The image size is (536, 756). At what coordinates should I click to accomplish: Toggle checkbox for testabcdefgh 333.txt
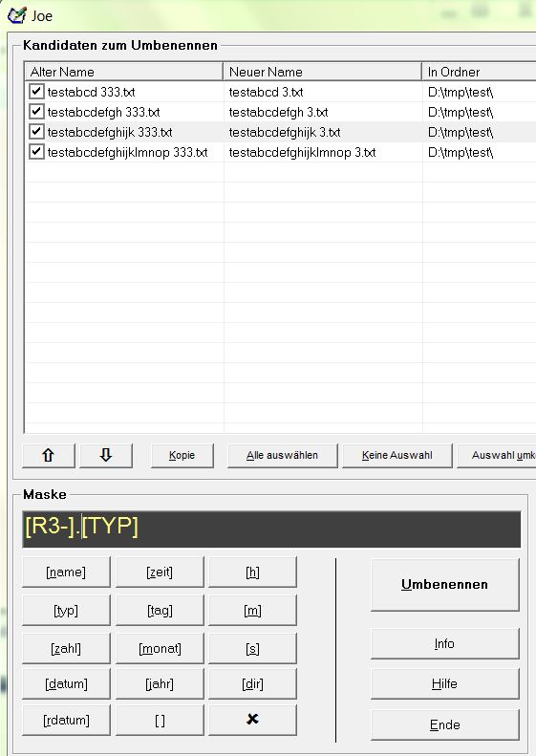click(x=36, y=112)
